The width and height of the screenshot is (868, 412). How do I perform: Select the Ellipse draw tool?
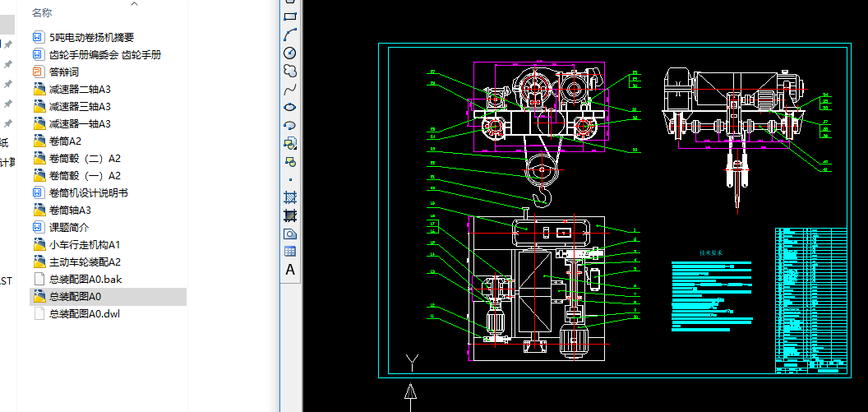pyautogui.click(x=290, y=108)
